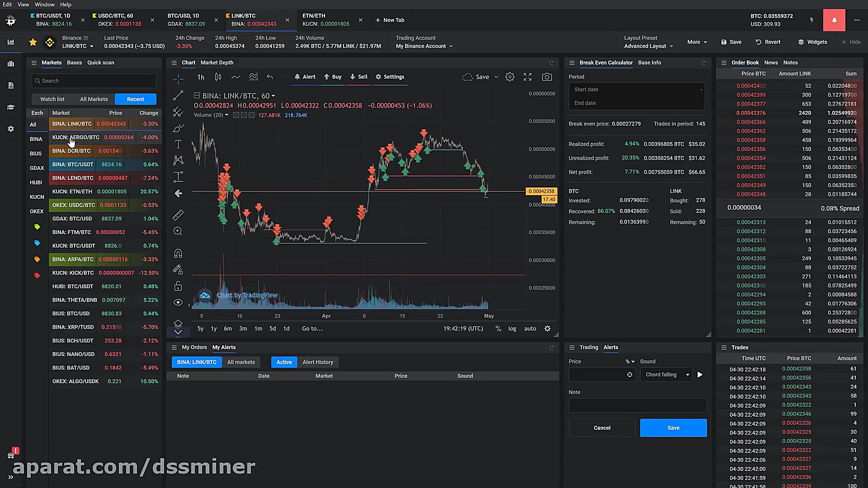868x488 pixels.
Task: Switch markets list to Recent
Action: tap(136, 99)
